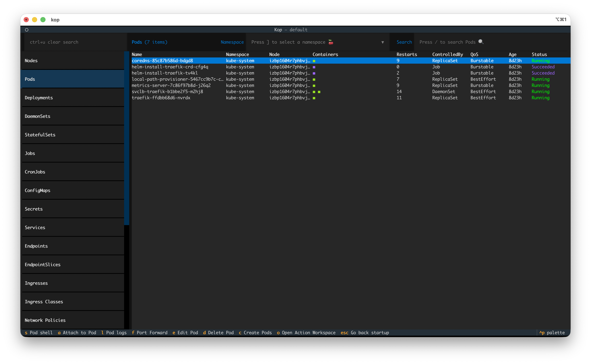Click the ControlledBy column header
The image size is (591, 364).
pos(447,55)
